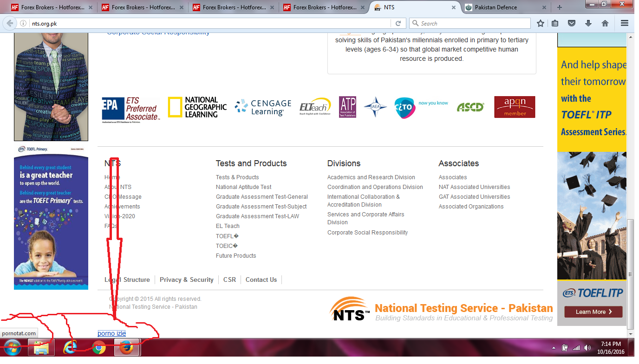Show hidden tray icons arrow
639x364 pixels.
click(554, 348)
